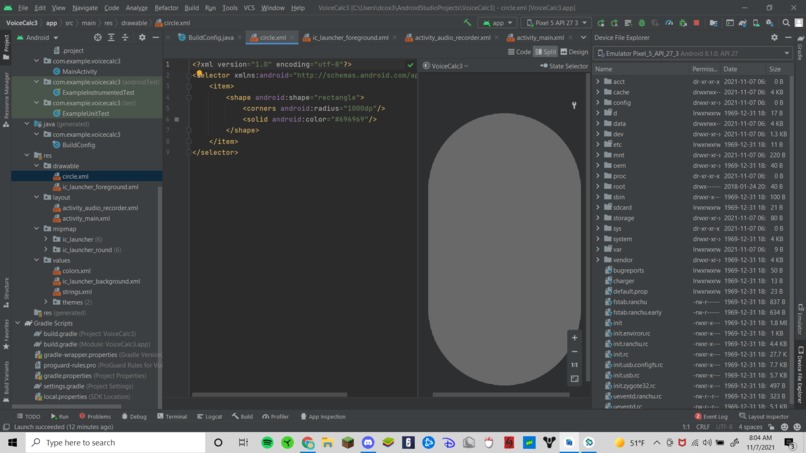
Task: Switch to activity_main.xml editor tab
Action: (x=540, y=38)
